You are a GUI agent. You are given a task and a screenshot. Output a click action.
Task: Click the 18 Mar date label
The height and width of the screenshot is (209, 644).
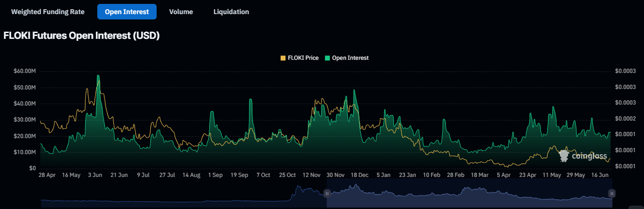point(479,175)
